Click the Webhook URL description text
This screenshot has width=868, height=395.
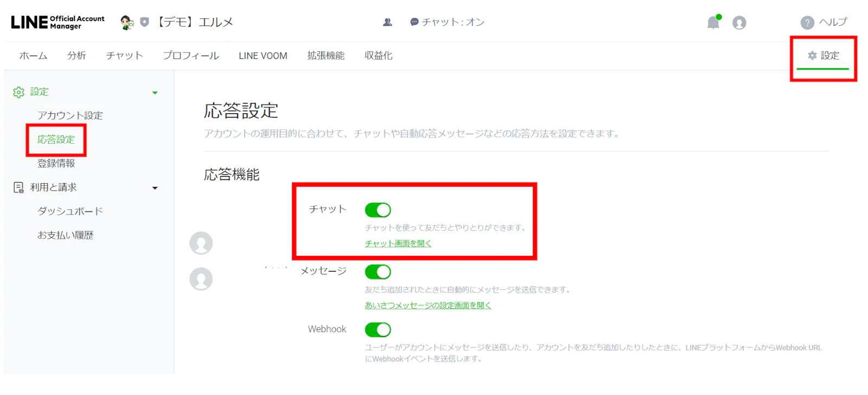pos(593,353)
